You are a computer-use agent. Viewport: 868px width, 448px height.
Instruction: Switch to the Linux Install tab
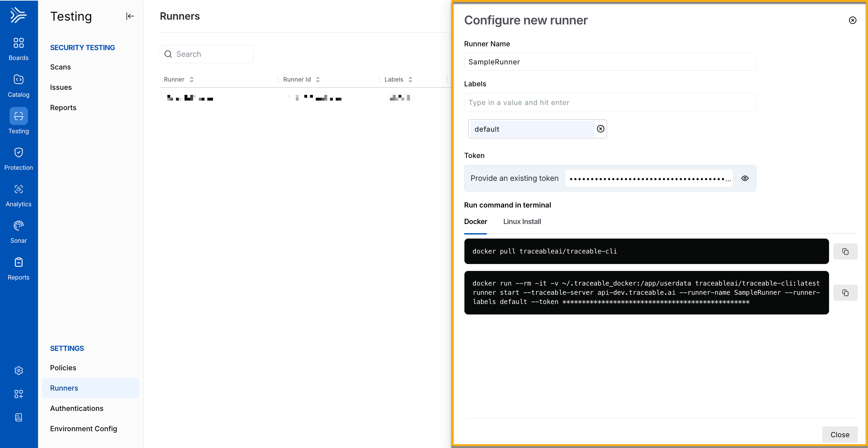click(x=522, y=222)
